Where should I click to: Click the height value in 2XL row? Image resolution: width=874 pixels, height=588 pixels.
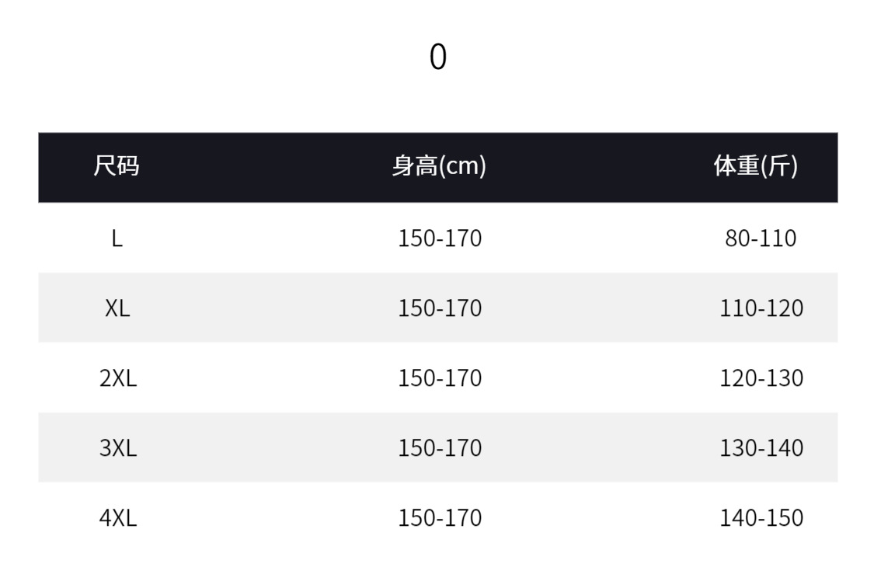click(x=440, y=378)
